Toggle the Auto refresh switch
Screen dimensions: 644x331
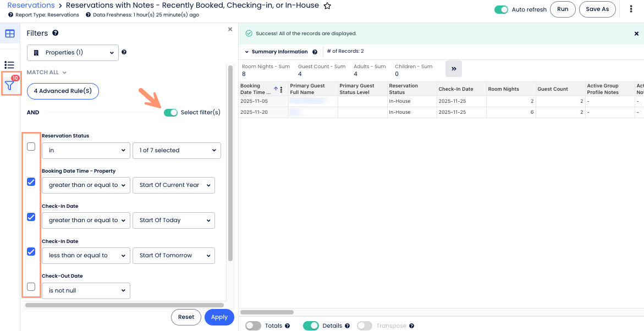pyautogui.click(x=501, y=10)
